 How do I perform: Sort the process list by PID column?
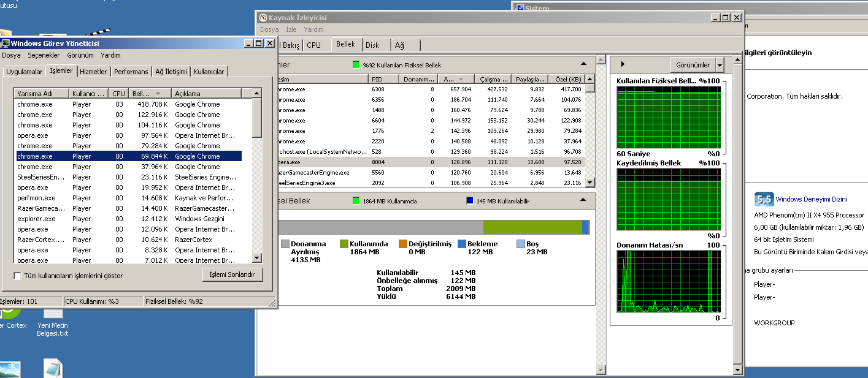coord(383,79)
